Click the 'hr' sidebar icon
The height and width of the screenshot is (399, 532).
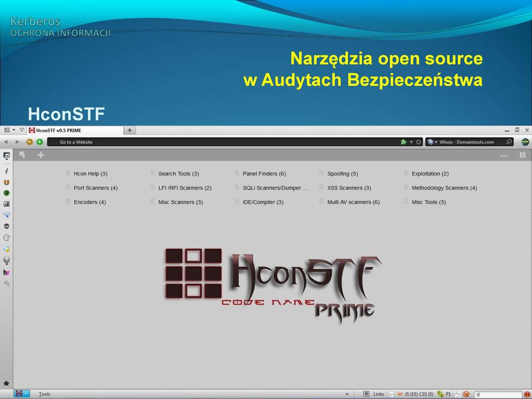click(x=7, y=273)
